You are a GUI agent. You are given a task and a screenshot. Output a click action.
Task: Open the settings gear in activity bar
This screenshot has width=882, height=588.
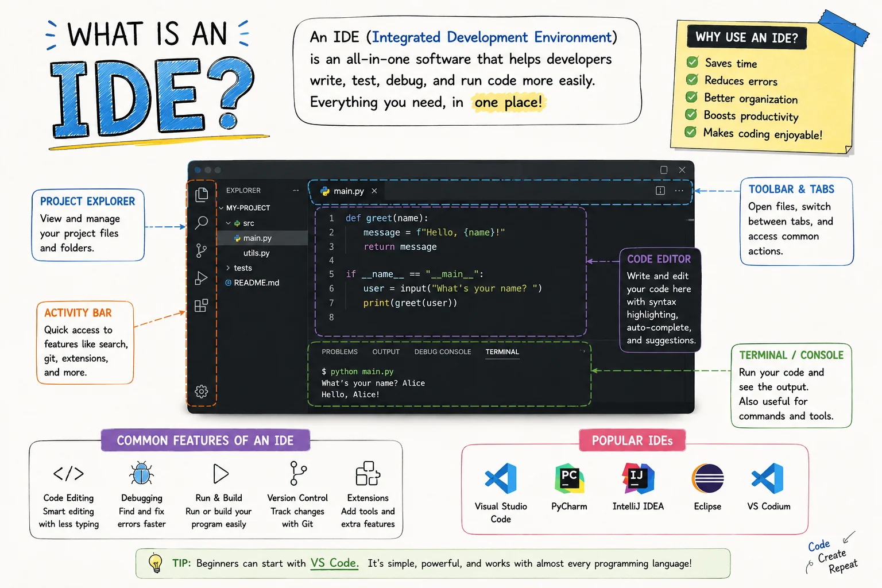click(x=202, y=391)
